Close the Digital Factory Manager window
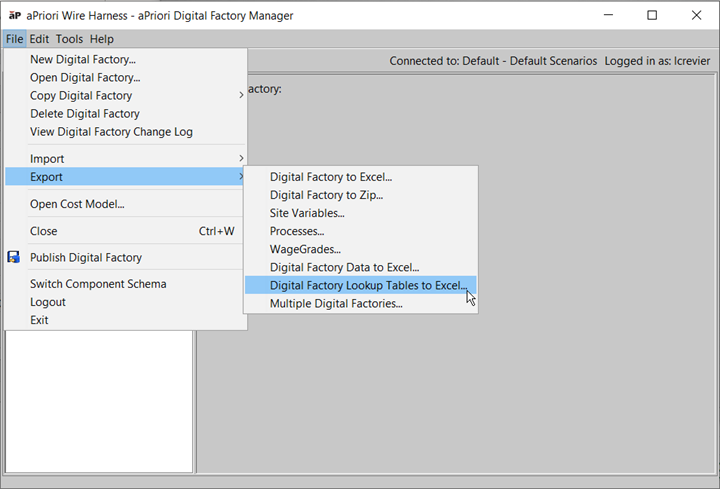 [696, 15]
